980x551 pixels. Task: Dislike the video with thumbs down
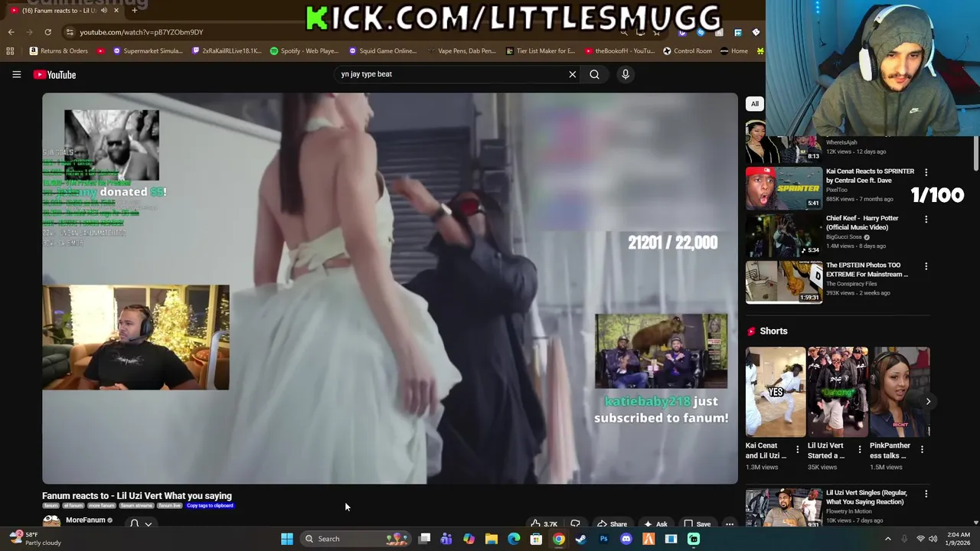click(576, 524)
